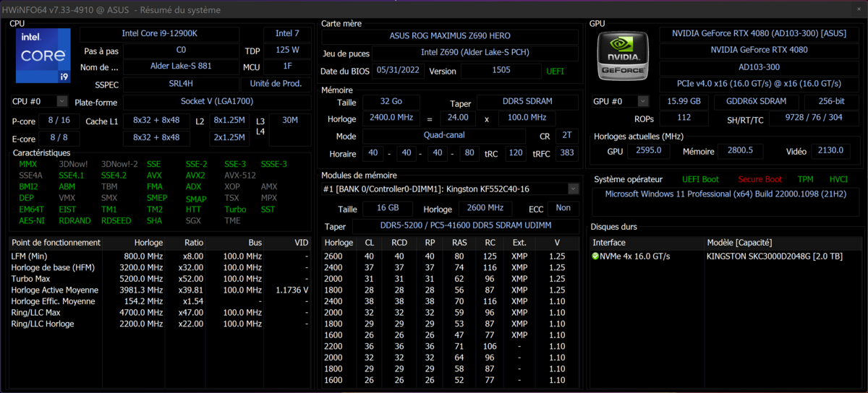Click the ECC value Non

[563, 209]
